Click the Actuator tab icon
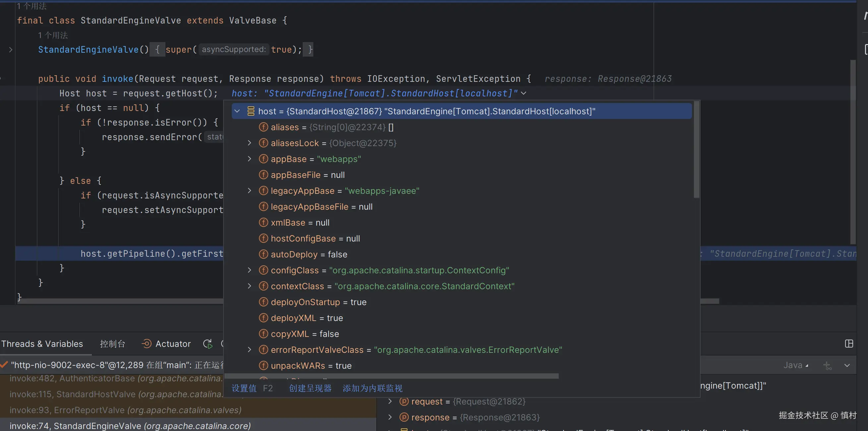868x431 pixels. pos(147,344)
